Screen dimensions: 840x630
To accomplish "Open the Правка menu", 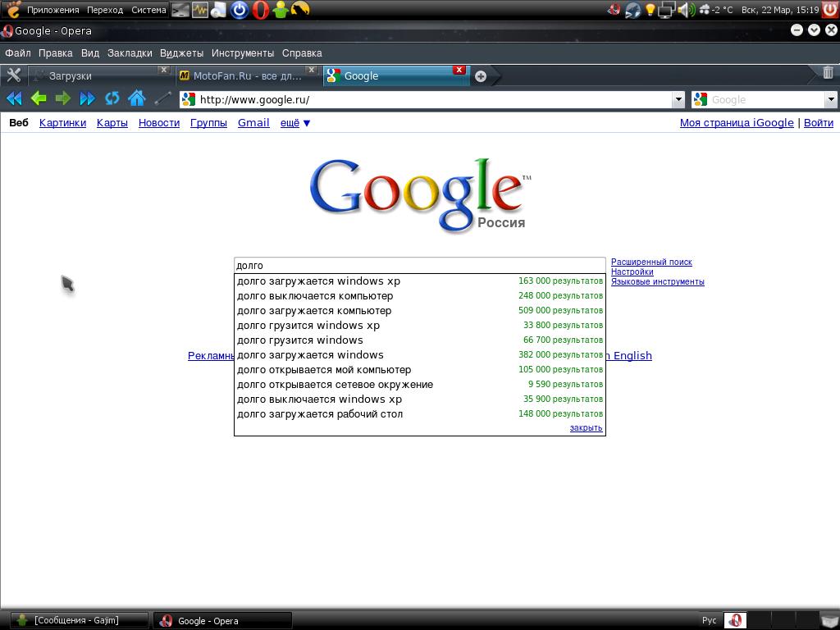I will point(56,53).
